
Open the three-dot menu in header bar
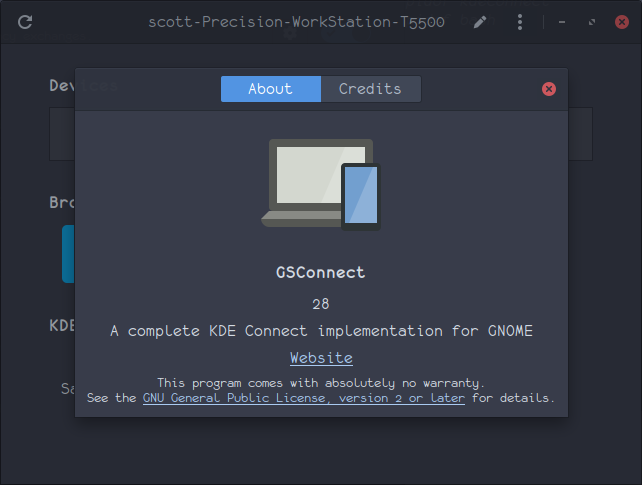click(x=520, y=22)
